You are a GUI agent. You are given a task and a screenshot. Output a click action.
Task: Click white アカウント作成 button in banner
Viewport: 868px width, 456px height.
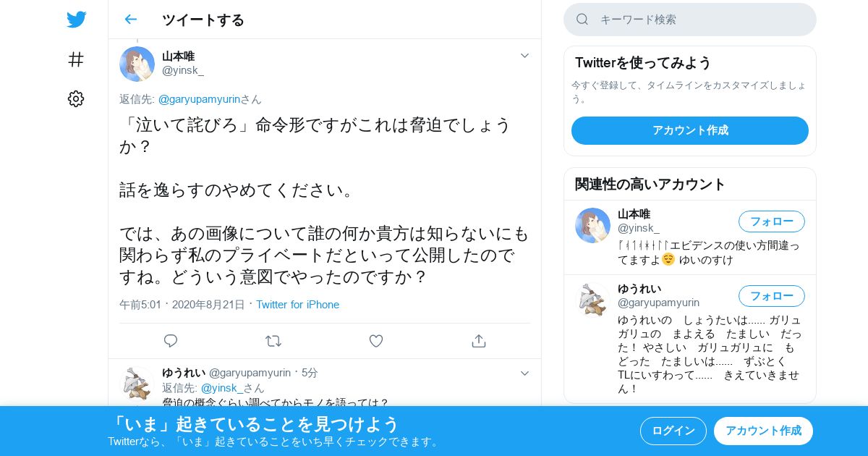coord(763,431)
